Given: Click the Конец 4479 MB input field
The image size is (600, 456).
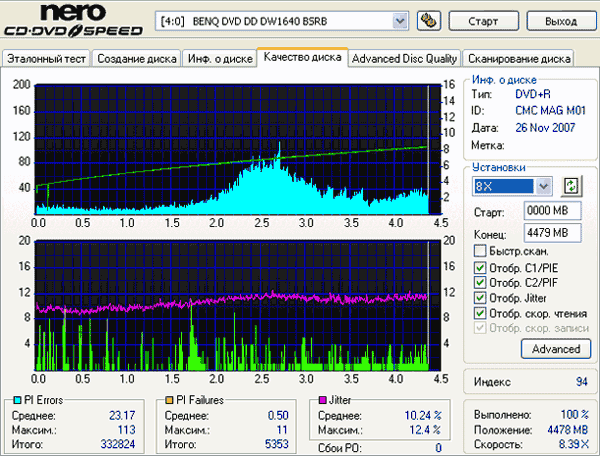Looking at the screenshot, I should [x=553, y=233].
